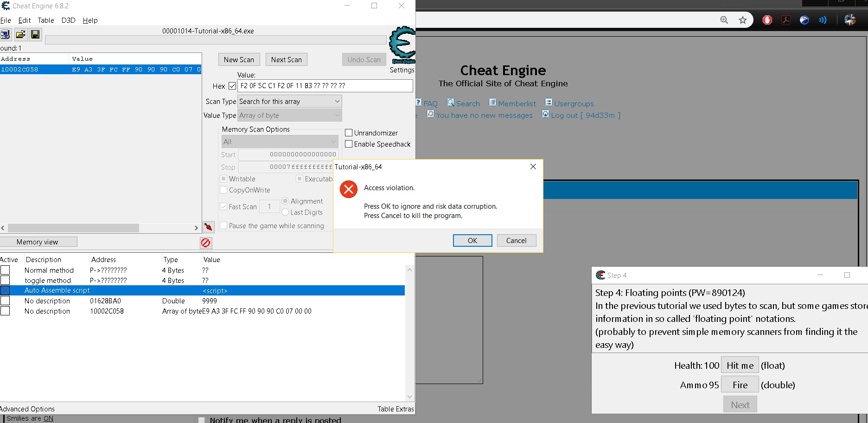The width and height of the screenshot is (868, 423).
Task: Click Table Extras at the bottom
Action: (x=396, y=409)
